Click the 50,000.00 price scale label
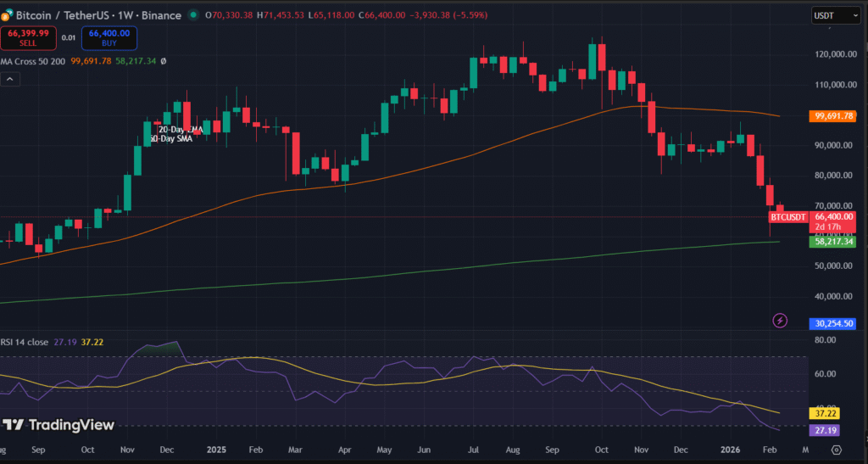 [834, 266]
